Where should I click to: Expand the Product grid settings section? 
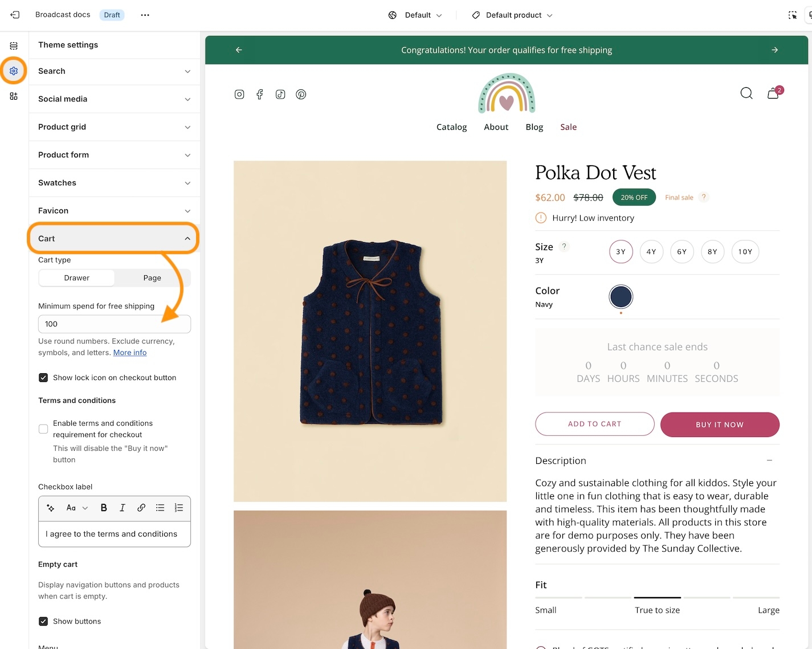pos(114,127)
